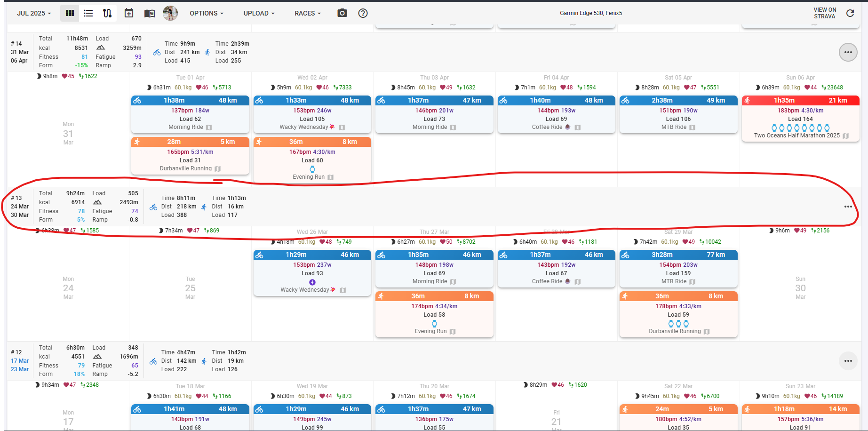Image resolution: width=868 pixels, height=431 pixels.
Task: Open the RACES menu
Action: [x=308, y=13]
